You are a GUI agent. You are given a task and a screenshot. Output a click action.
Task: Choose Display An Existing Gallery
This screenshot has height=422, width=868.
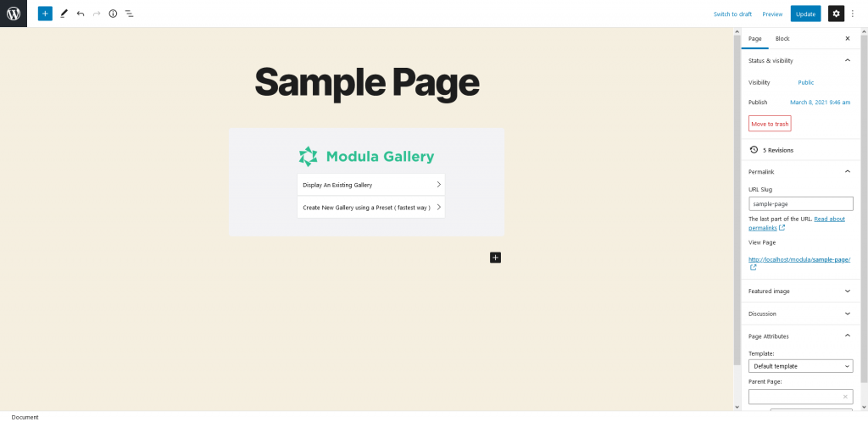tap(370, 184)
